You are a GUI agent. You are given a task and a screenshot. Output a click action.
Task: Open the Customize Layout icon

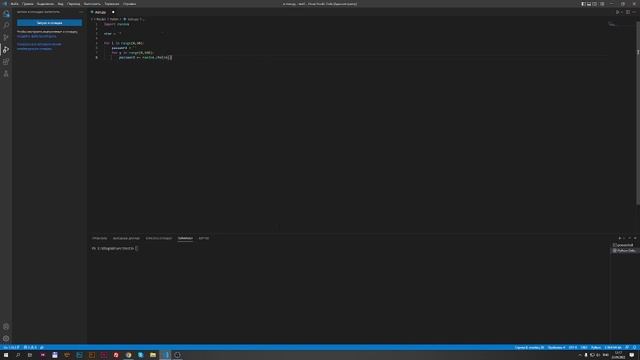[x=602, y=4]
